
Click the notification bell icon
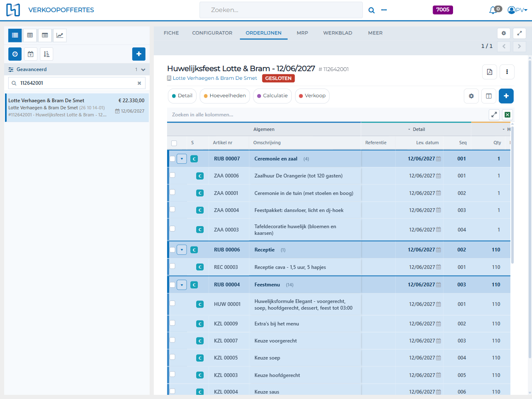493,10
